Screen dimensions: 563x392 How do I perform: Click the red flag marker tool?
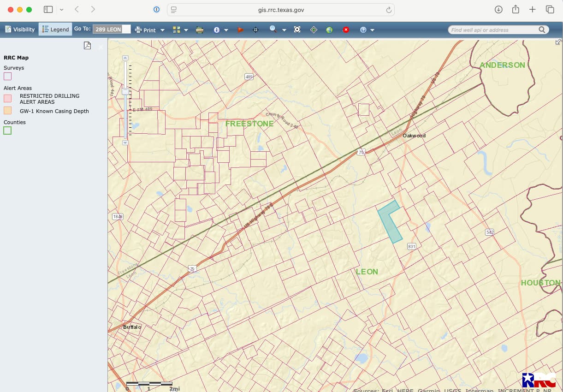point(240,30)
